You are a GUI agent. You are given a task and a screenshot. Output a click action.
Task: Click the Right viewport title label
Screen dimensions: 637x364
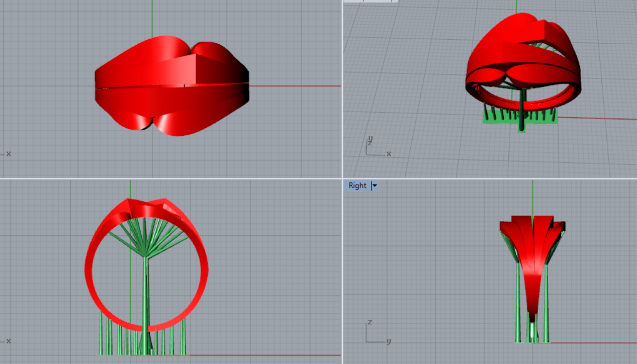357,186
